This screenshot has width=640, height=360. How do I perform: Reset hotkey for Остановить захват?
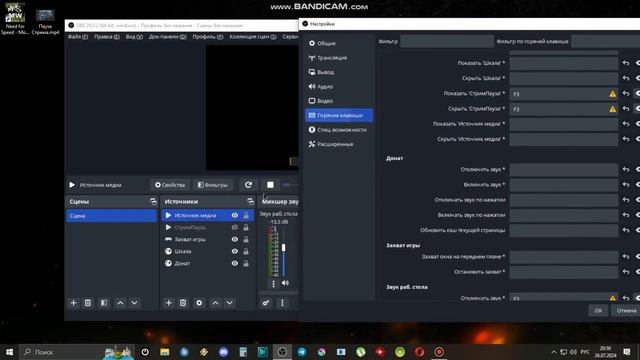[x=626, y=272]
